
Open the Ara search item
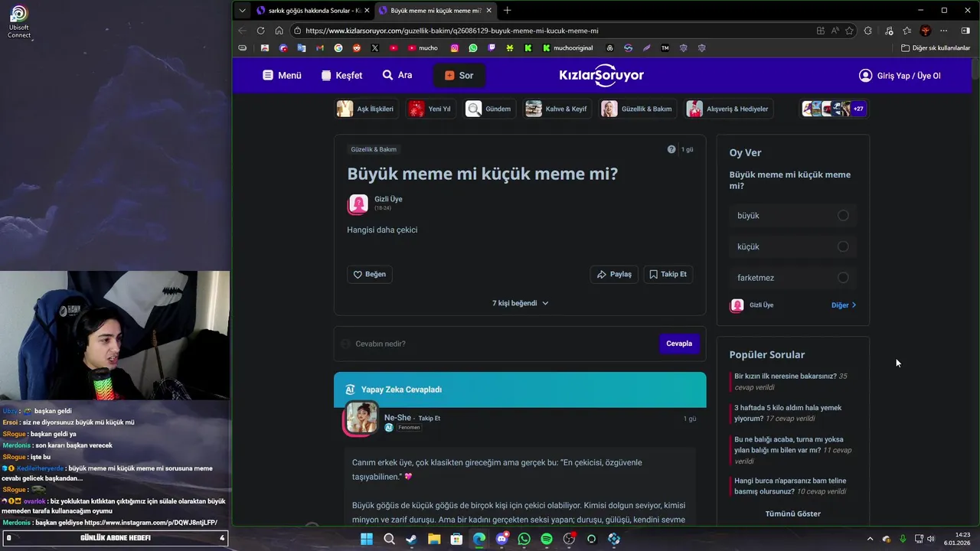click(x=397, y=75)
